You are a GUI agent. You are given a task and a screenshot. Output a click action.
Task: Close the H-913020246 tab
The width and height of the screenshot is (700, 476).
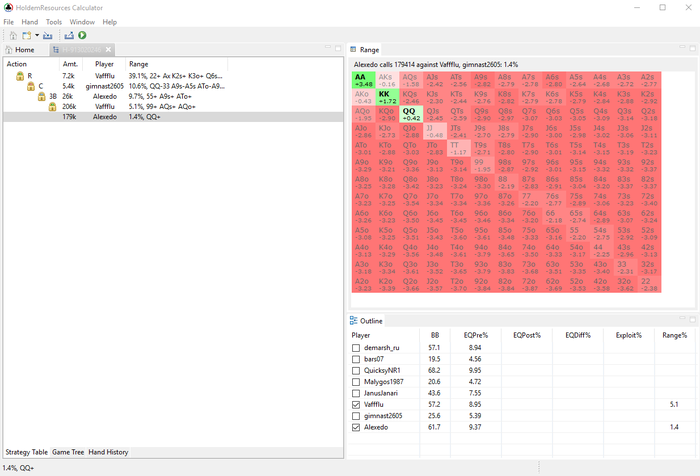coord(108,50)
